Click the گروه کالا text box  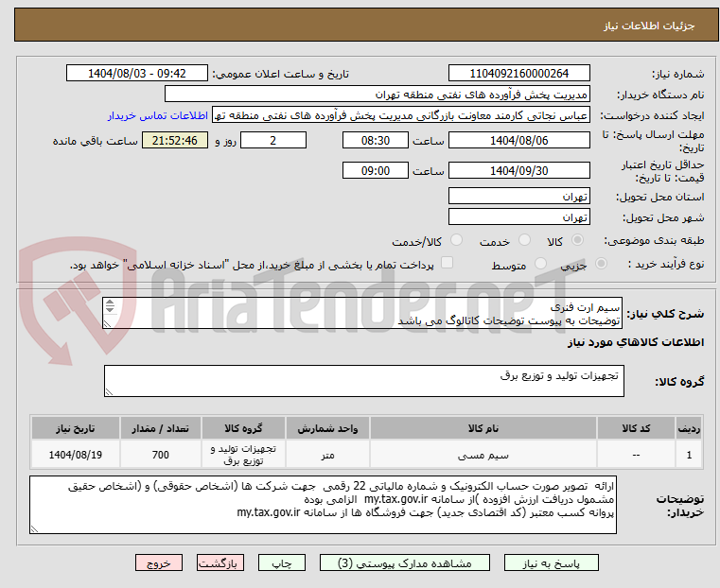364,381
